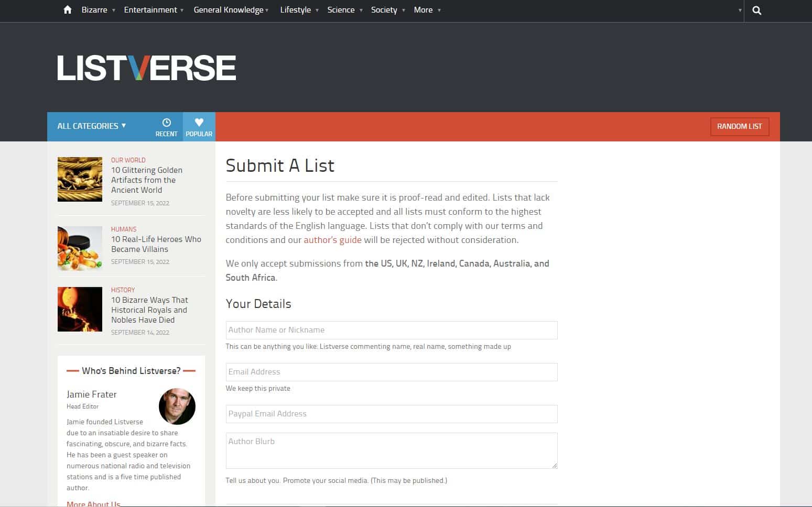Open the More About Us link
Image resolution: width=812 pixels, height=507 pixels.
(93, 504)
